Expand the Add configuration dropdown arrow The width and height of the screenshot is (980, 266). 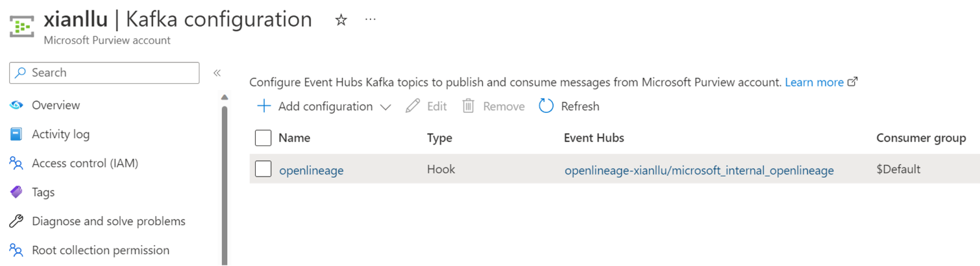point(386,106)
